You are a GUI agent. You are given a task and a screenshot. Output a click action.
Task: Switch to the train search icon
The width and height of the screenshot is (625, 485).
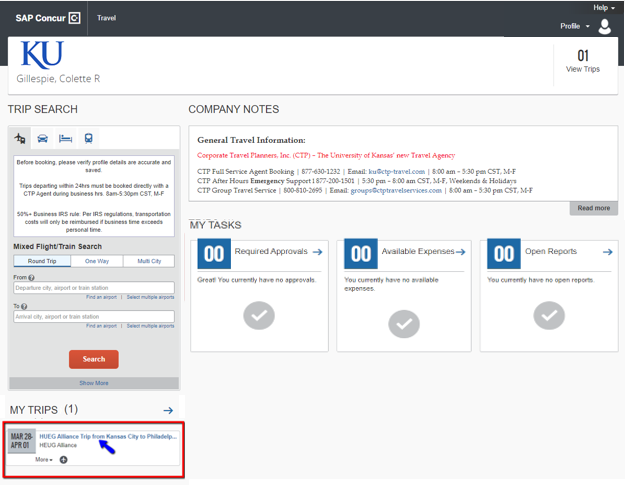tap(88, 138)
